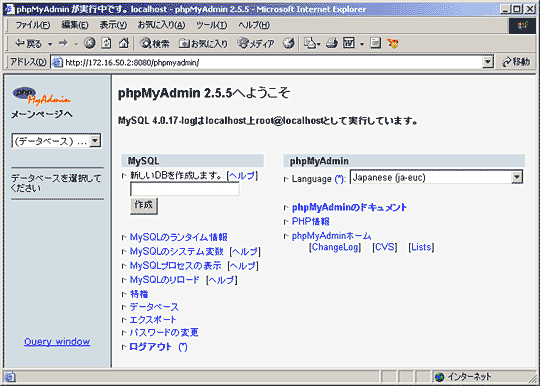Image resolution: width=540 pixels, height=386 pixels.
Task: Open the お気に入り(A) menu
Action: point(161,25)
